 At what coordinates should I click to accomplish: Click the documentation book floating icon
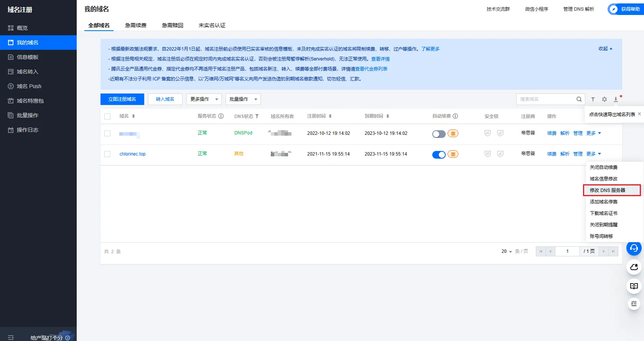click(x=634, y=286)
